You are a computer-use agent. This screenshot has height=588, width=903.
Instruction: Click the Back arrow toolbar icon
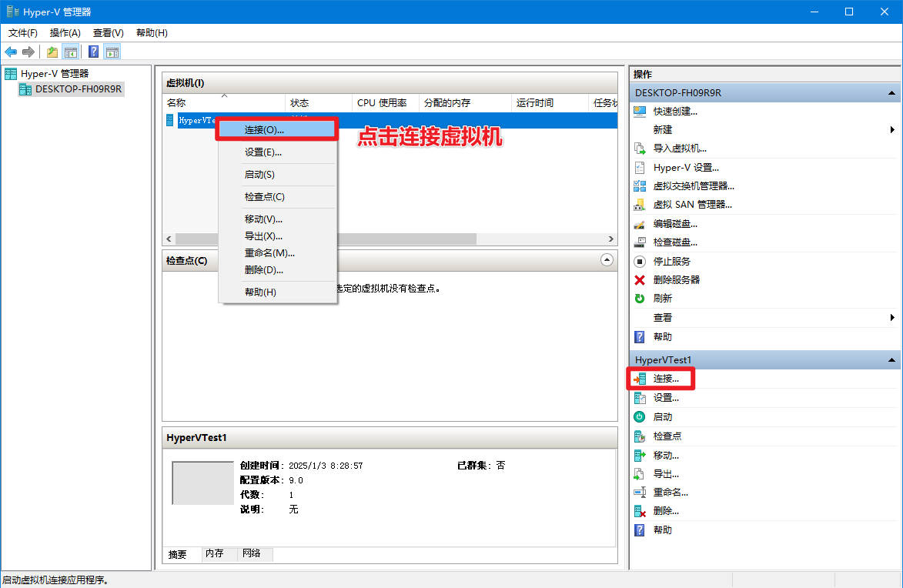click(11, 52)
